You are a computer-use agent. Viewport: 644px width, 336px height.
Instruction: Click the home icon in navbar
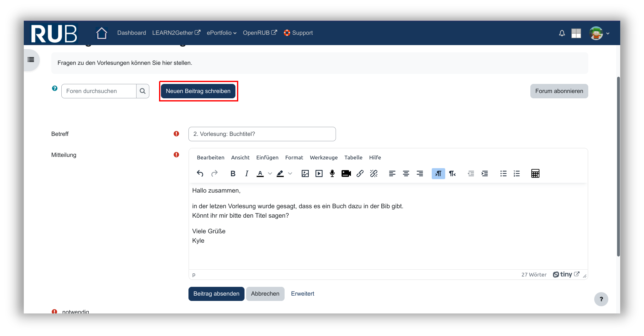[x=102, y=33]
